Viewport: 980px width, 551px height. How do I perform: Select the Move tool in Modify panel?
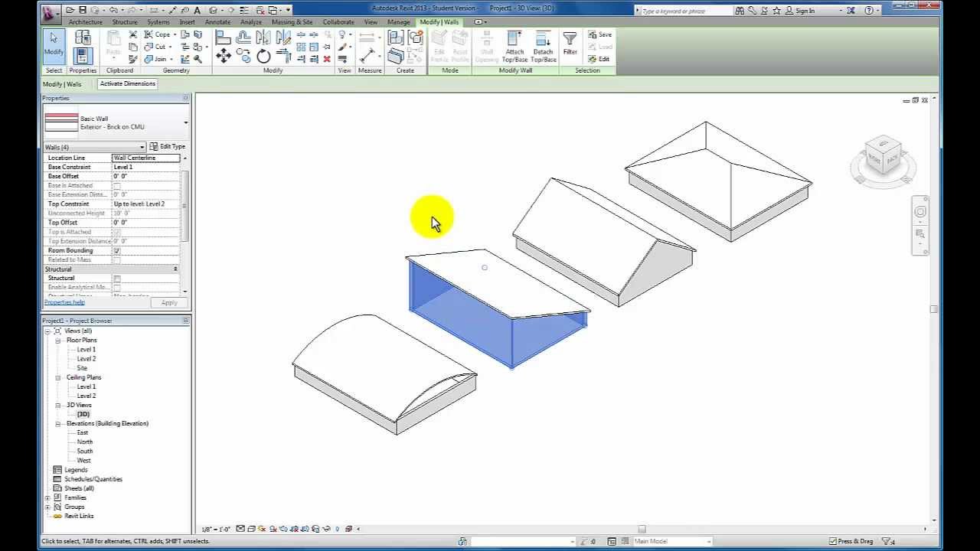click(224, 55)
